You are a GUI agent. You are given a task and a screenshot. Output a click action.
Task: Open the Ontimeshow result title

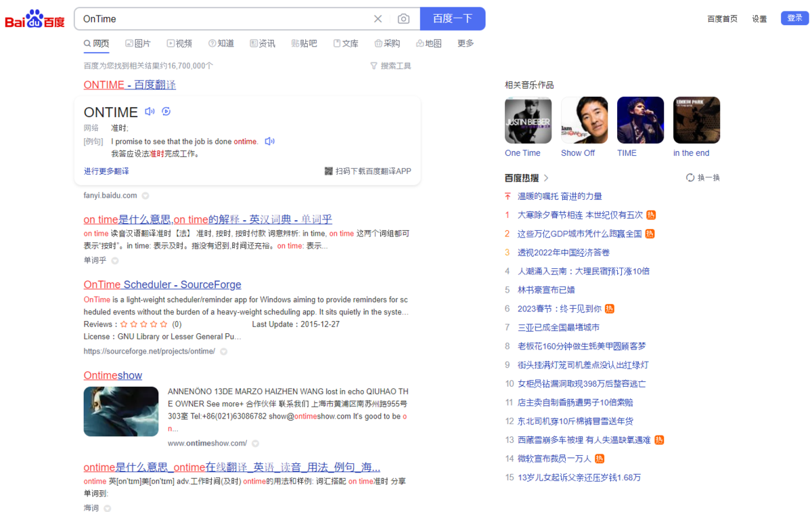tap(113, 375)
